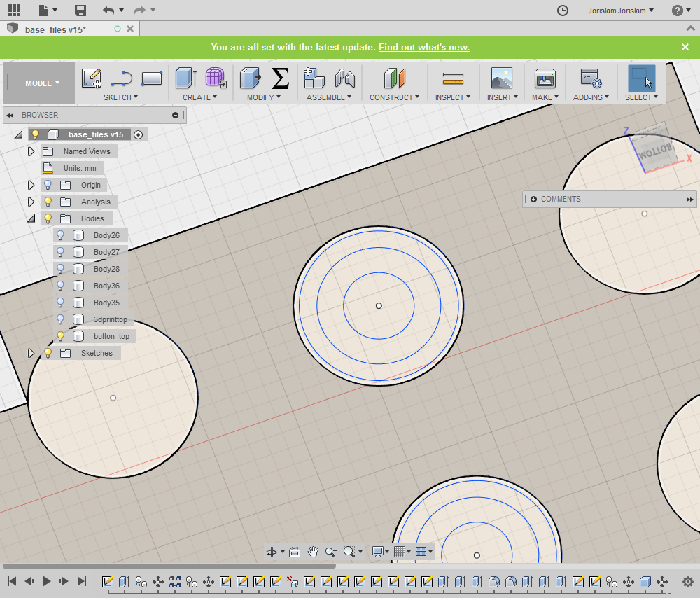Open Change Parameters sigma icon
Viewport: 700px width, 598px height.
281,78
